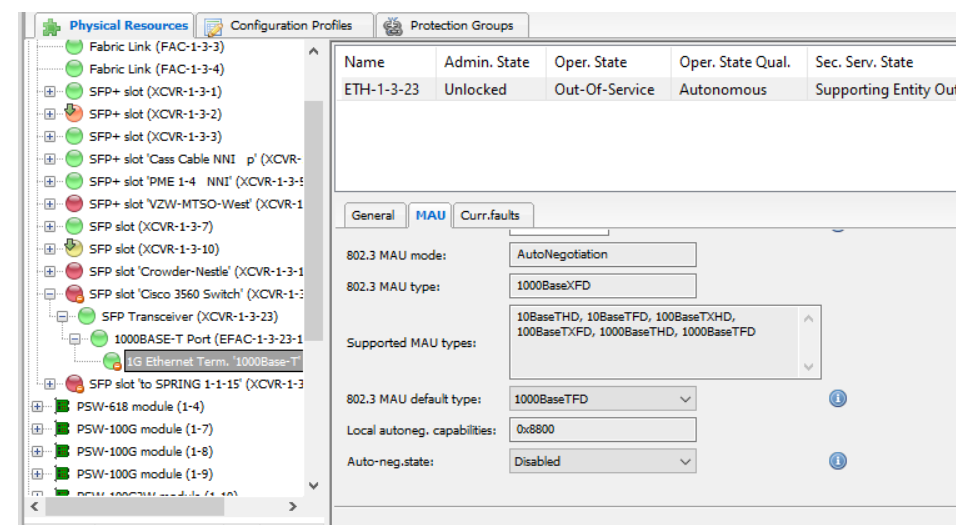967x532 pixels.
Task: Click tree vertical scrollbar up arrow
Action: click(x=313, y=51)
